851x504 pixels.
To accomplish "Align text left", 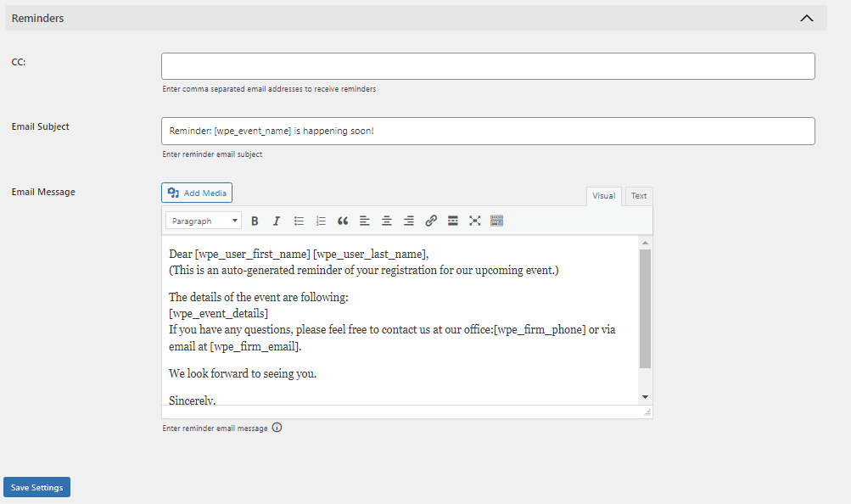I will point(365,221).
